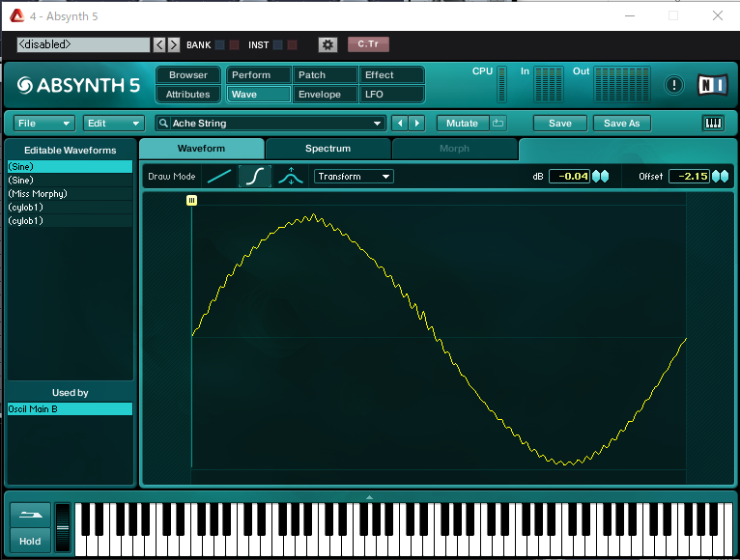Select Oscil Main B in Used by
Viewport: 740px width, 560px height.
[x=70, y=409]
